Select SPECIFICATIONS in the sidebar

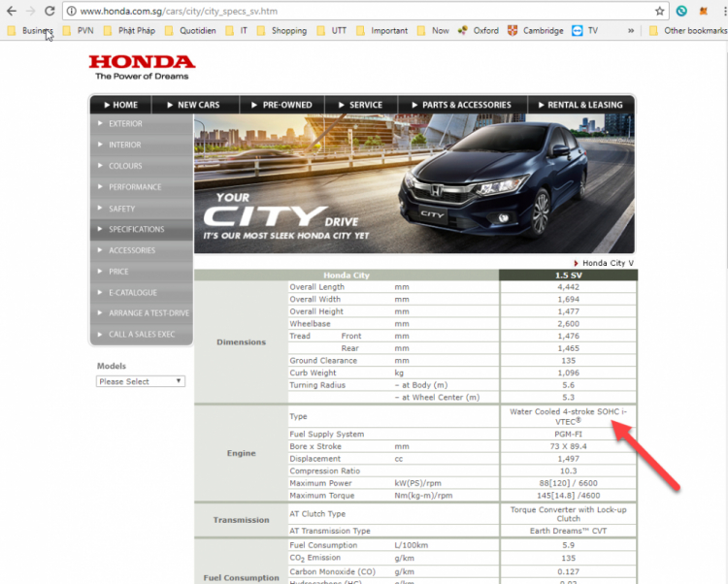coord(142,229)
